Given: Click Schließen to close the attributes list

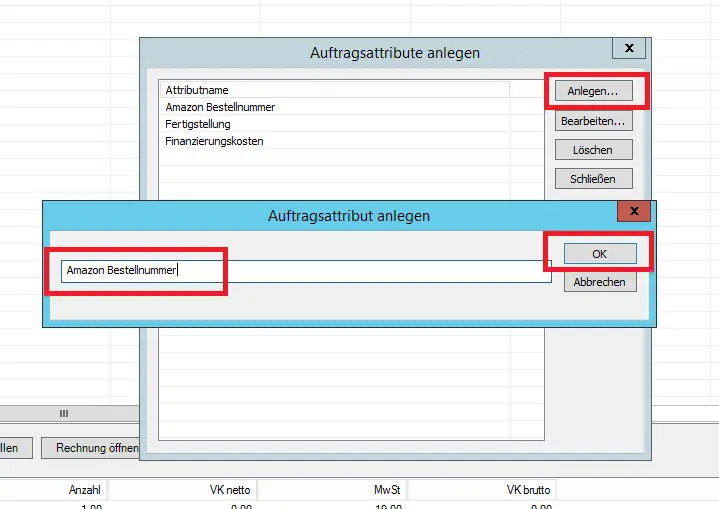Looking at the screenshot, I should pos(593,178).
